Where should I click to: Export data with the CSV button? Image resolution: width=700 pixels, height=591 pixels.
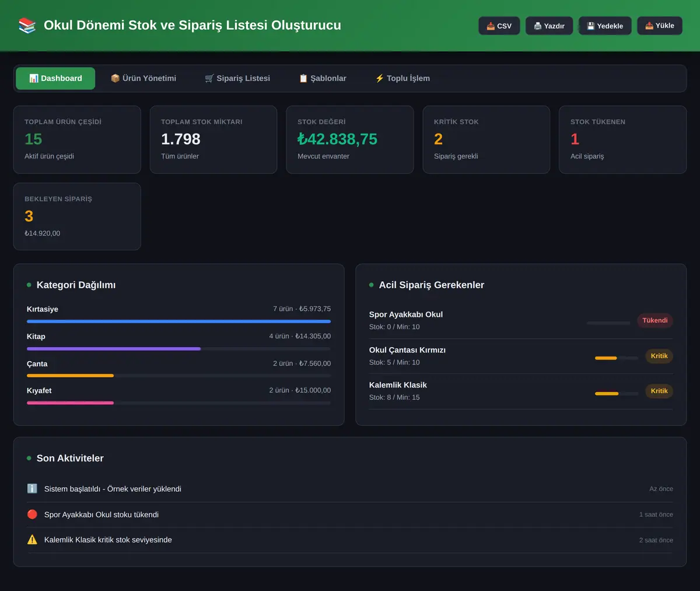coord(499,26)
